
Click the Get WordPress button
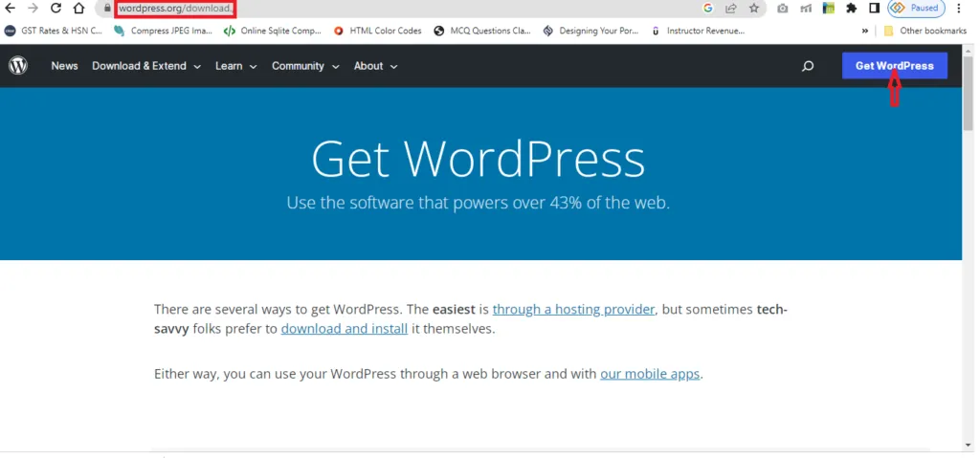pyautogui.click(x=895, y=66)
